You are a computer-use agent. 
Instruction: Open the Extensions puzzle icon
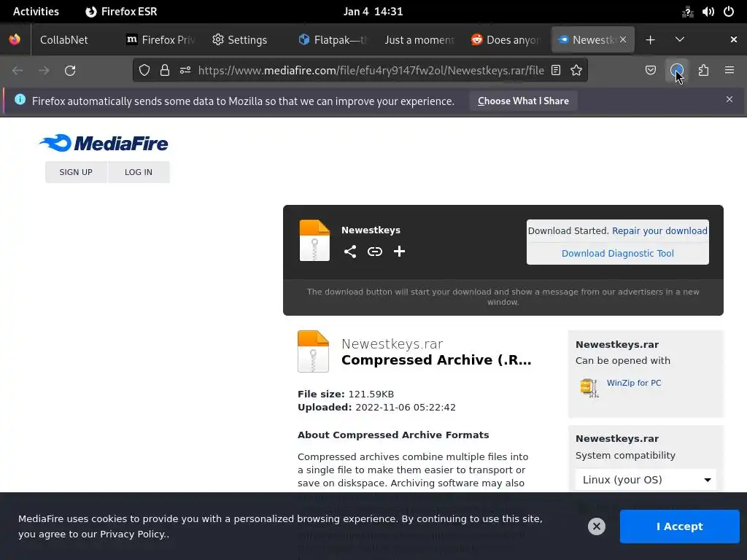coord(703,71)
